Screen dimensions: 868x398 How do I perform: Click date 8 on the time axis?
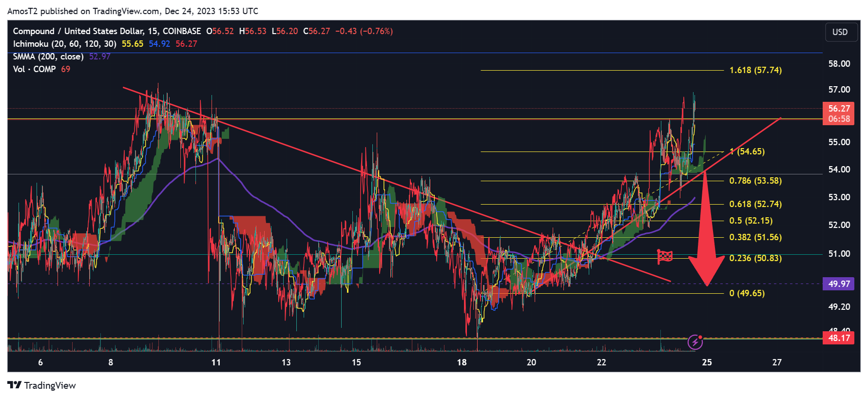coord(111,362)
